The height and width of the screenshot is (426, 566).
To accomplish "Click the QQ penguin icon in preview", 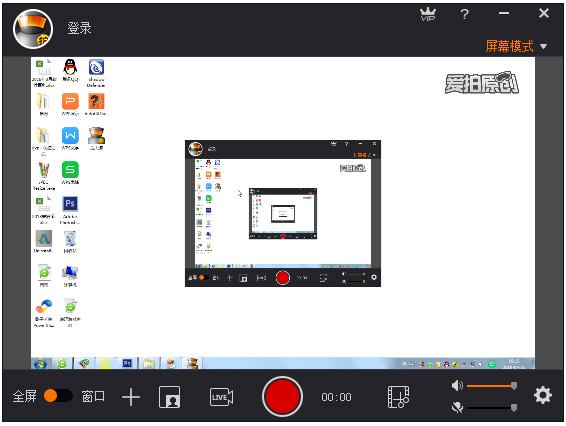I will tap(70, 67).
